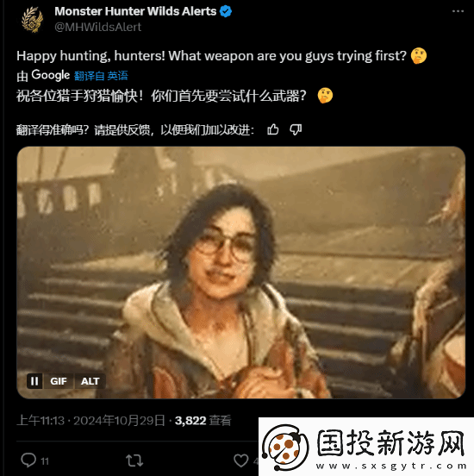
Task: Click the thumbs up translation feedback icon
Action: [273, 129]
